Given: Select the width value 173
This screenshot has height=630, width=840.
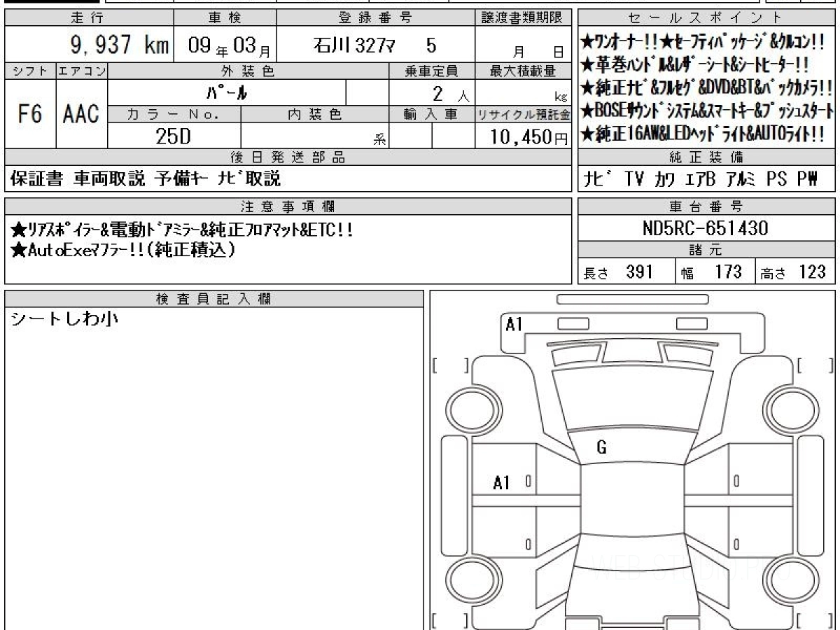Looking at the screenshot, I should [x=728, y=272].
